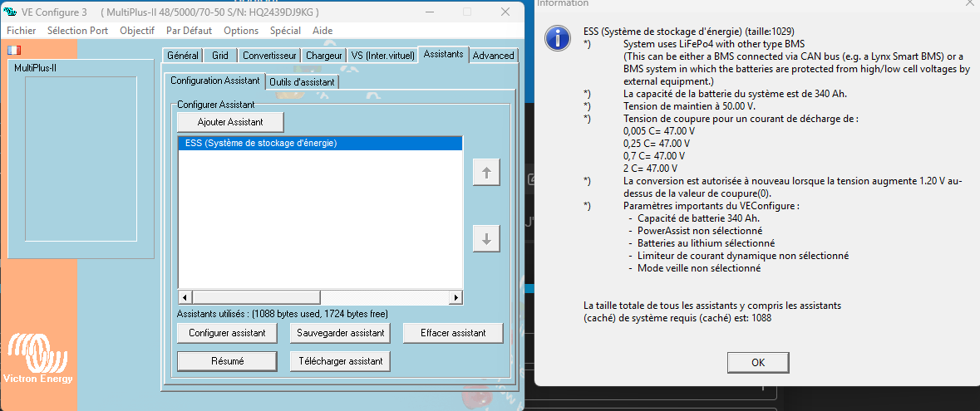The height and width of the screenshot is (411, 980).
Task: Click the Configurer assistant button
Action: click(227, 333)
